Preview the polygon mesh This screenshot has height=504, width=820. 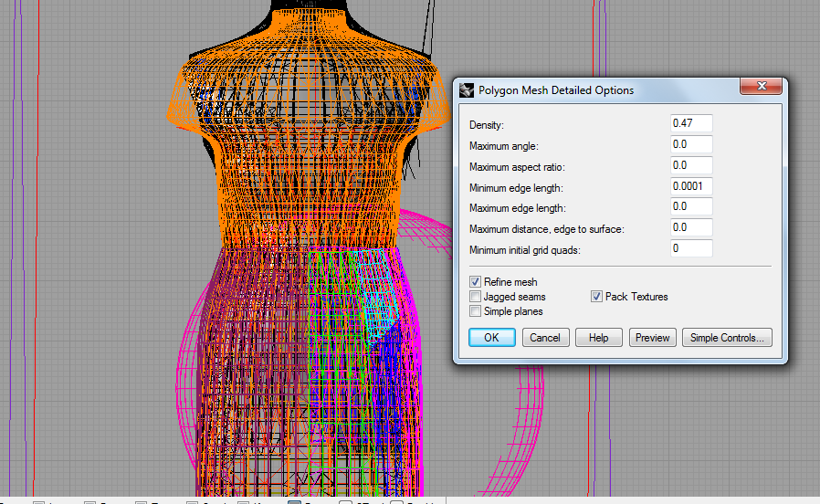[652, 338]
